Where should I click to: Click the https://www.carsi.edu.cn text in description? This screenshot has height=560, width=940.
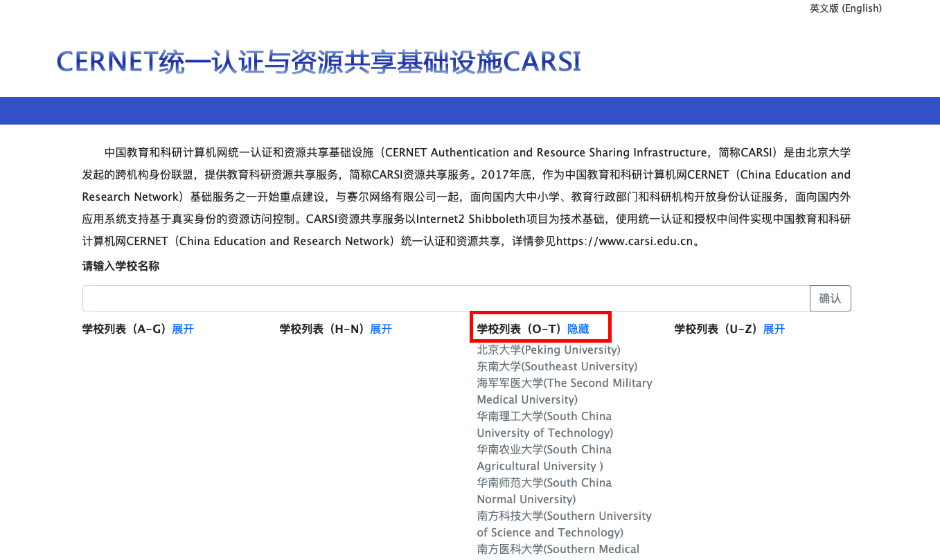pyautogui.click(x=625, y=241)
